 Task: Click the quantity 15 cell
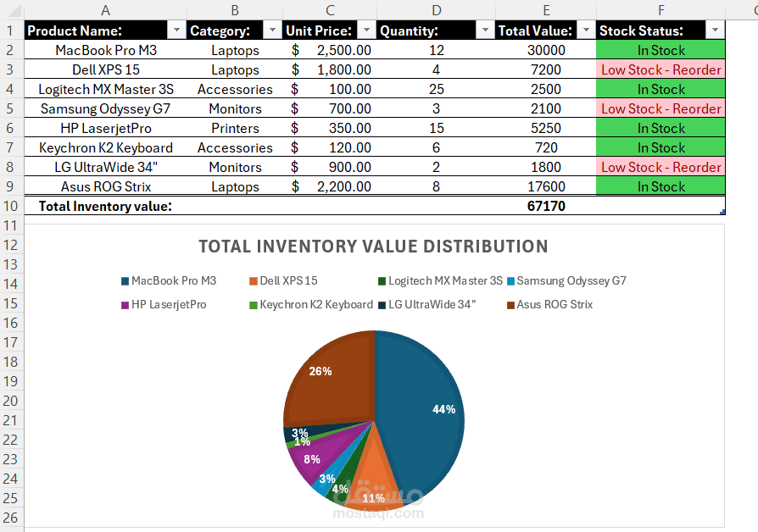pyautogui.click(x=436, y=128)
